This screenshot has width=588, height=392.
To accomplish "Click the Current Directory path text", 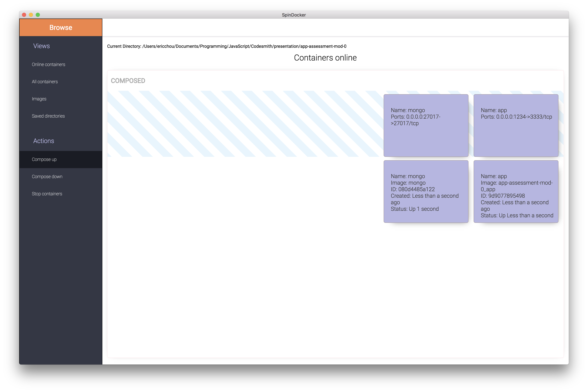I will tap(227, 46).
